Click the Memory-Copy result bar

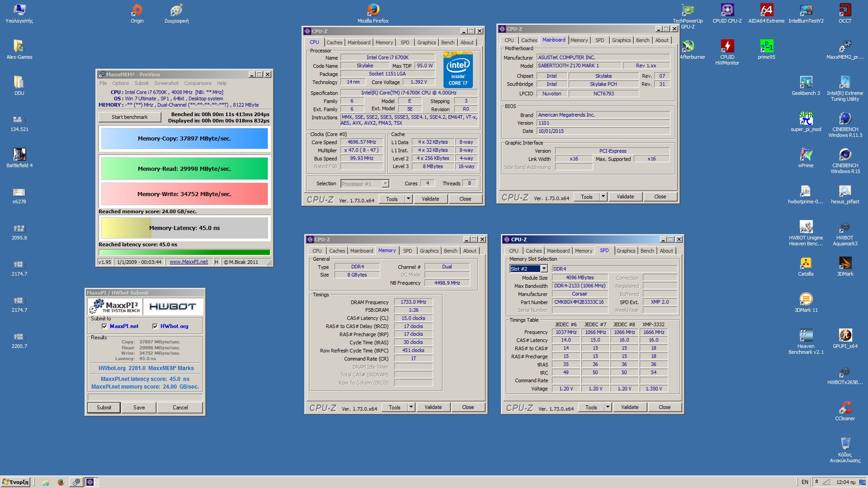(184, 139)
